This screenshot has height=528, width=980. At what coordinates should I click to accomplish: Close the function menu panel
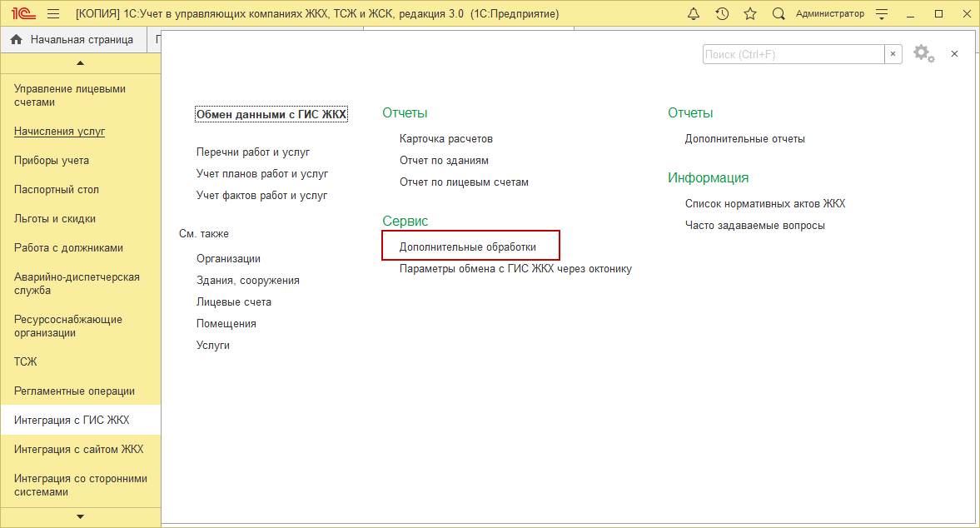pos(954,54)
